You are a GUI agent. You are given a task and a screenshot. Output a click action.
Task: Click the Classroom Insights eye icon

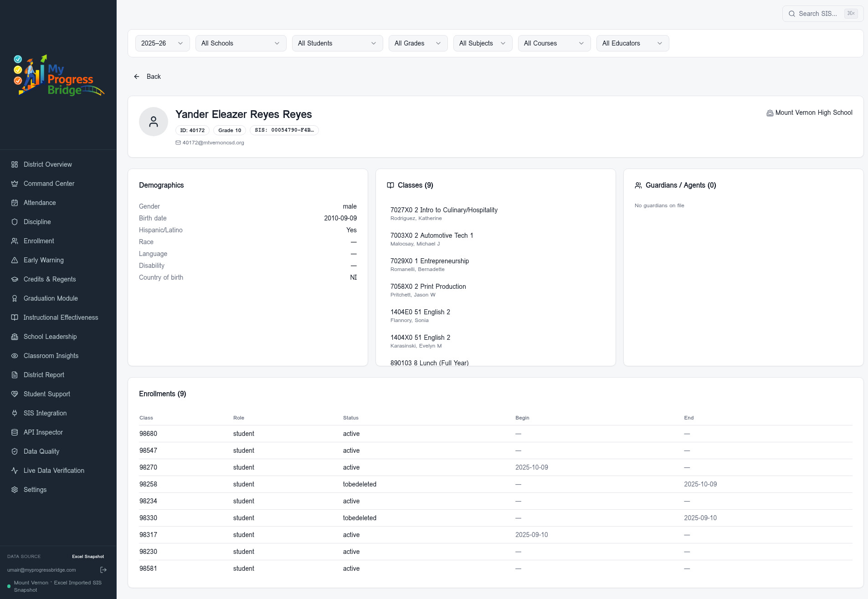pos(15,356)
